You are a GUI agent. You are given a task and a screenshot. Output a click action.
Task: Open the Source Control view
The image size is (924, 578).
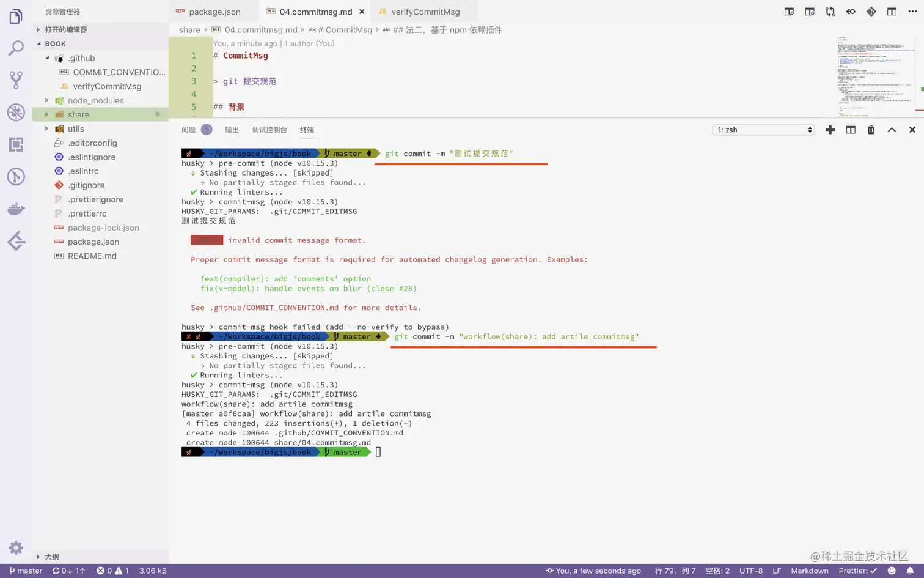point(16,80)
